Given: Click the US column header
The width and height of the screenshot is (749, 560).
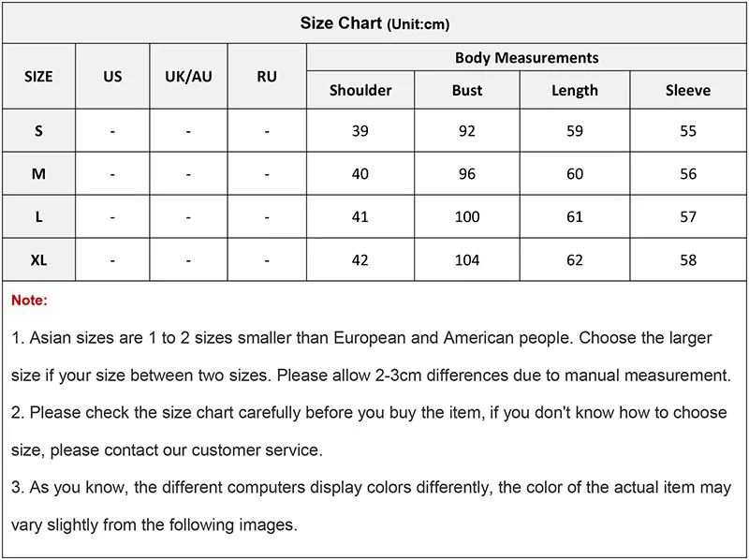Looking at the screenshot, I should [x=112, y=77].
